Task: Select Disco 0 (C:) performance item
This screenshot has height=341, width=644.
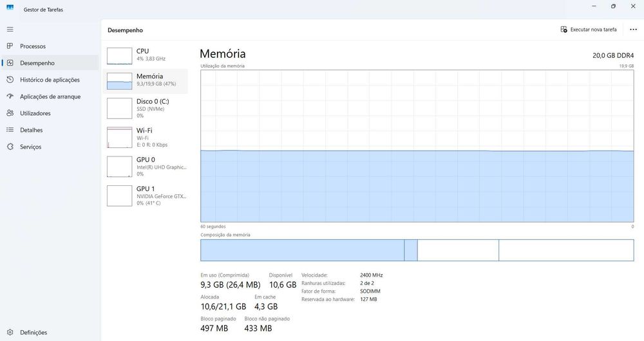Action: tap(146, 108)
